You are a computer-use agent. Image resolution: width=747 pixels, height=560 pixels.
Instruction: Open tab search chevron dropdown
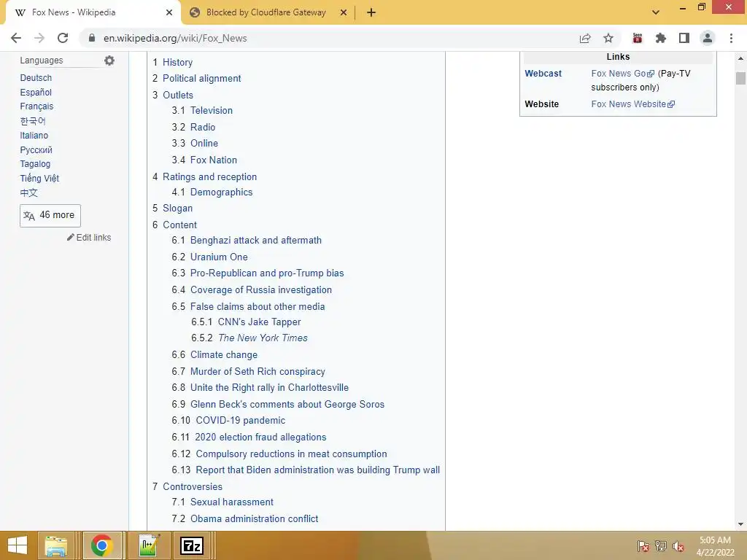pos(656,12)
